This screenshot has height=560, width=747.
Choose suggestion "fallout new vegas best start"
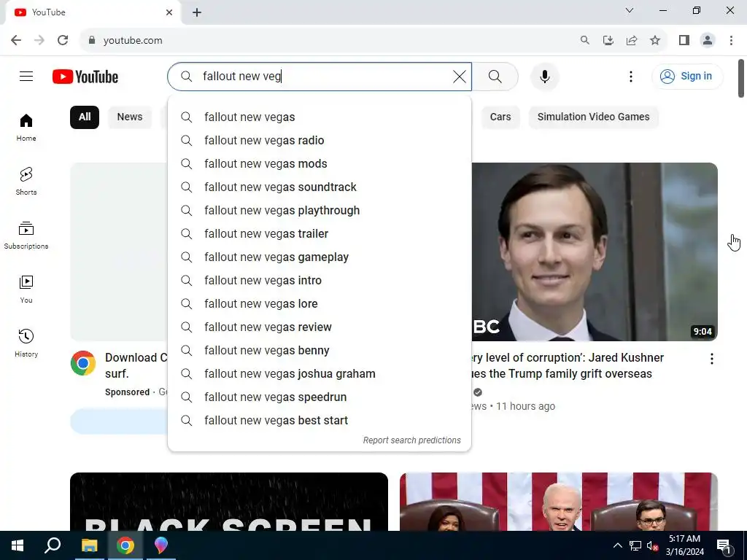pos(320,421)
